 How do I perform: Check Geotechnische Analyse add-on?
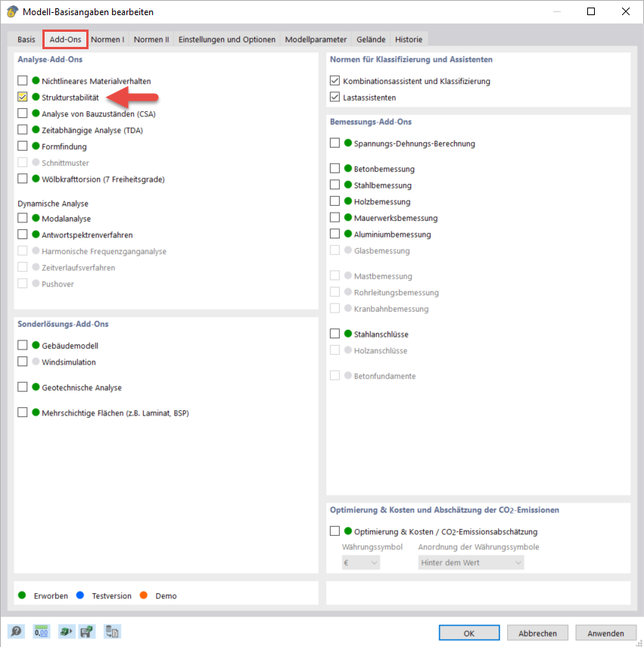(x=23, y=387)
